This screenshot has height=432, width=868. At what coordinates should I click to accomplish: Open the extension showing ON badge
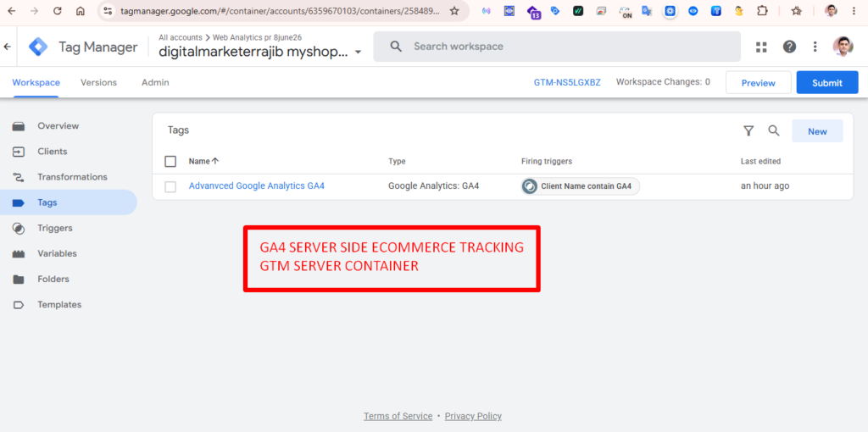pyautogui.click(x=625, y=12)
